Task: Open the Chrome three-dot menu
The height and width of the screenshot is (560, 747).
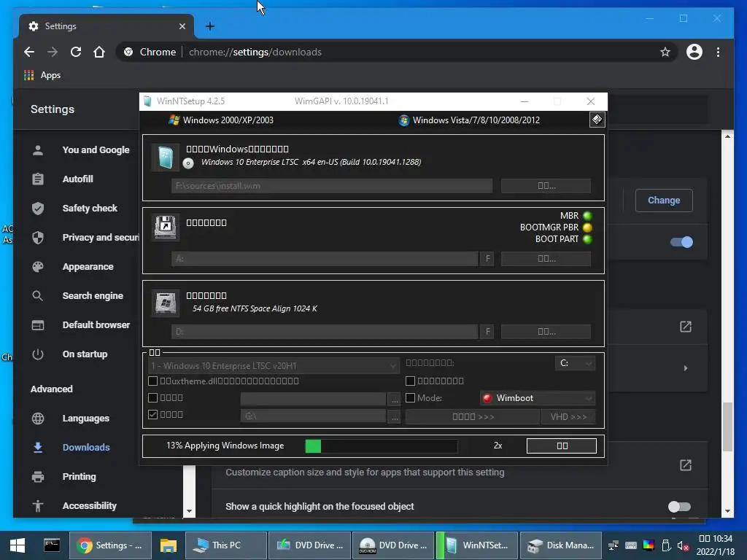Action: pos(718,52)
